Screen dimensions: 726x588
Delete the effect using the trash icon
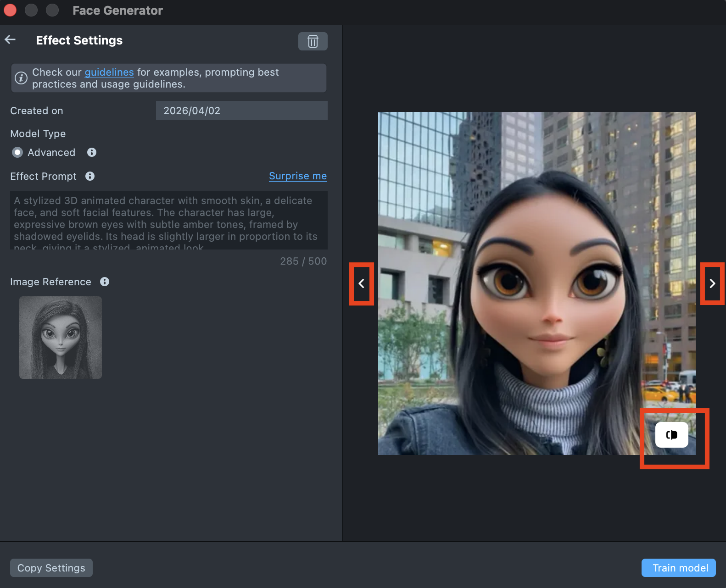313,41
